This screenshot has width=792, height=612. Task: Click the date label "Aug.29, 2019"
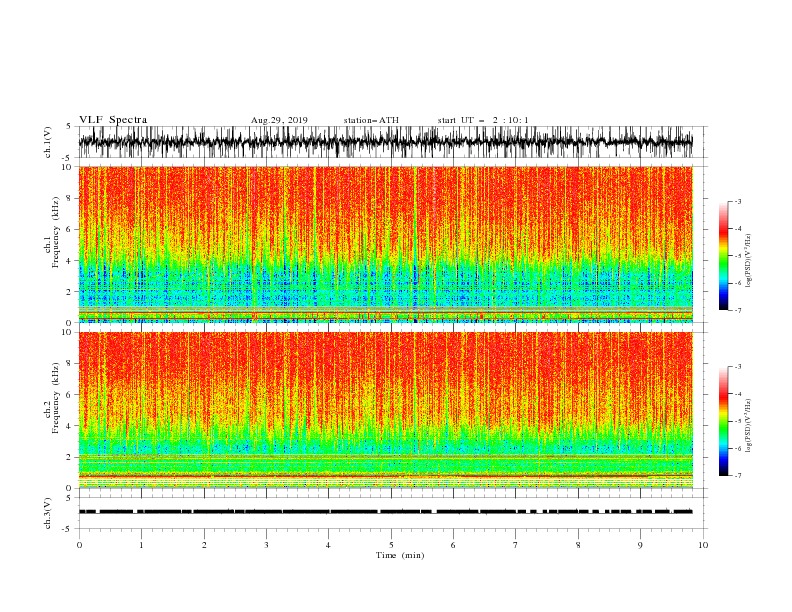pyautogui.click(x=279, y=120)
